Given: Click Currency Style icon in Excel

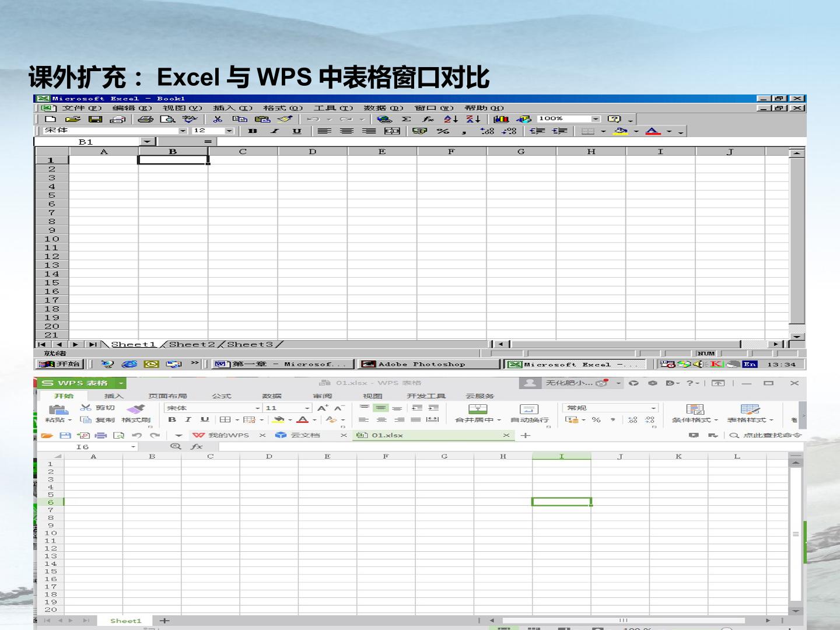Looking at the screenshot, I should pyautogui.click(x=419, y=131).
